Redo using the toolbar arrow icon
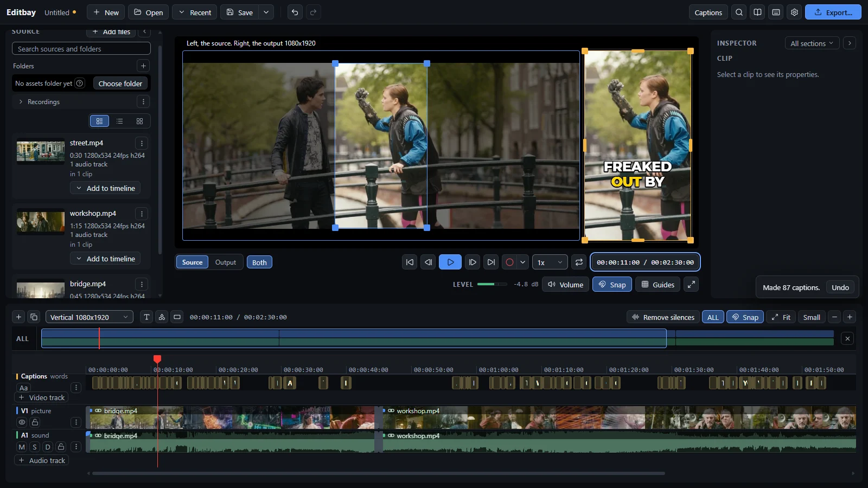 tap(313, 12)
